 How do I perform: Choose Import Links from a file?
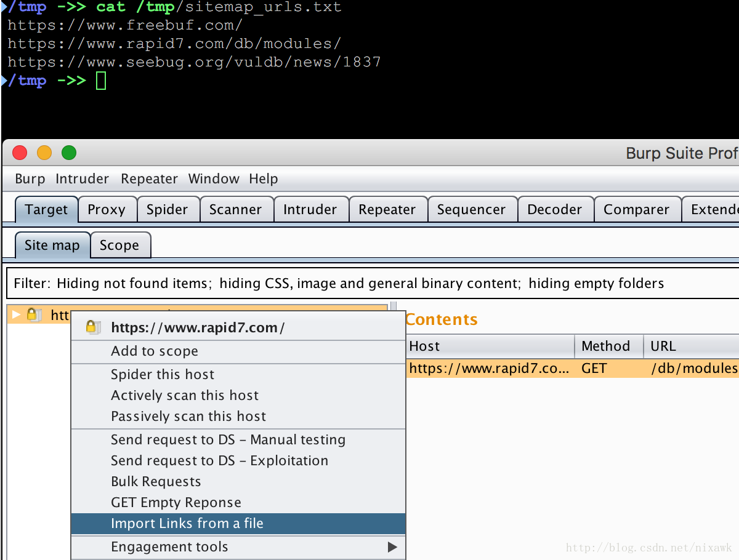click(x=238, y=524)
